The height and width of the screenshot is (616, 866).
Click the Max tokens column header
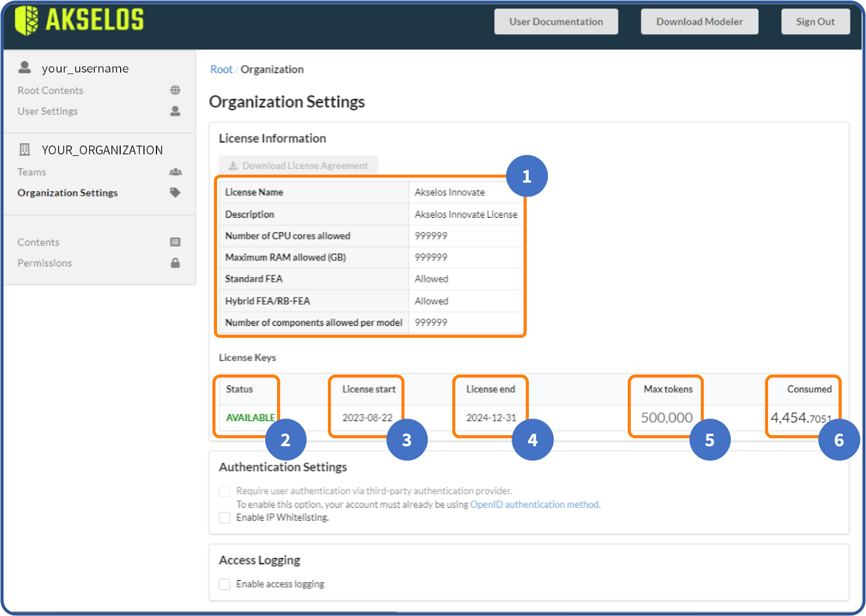(x=668, y=389)
